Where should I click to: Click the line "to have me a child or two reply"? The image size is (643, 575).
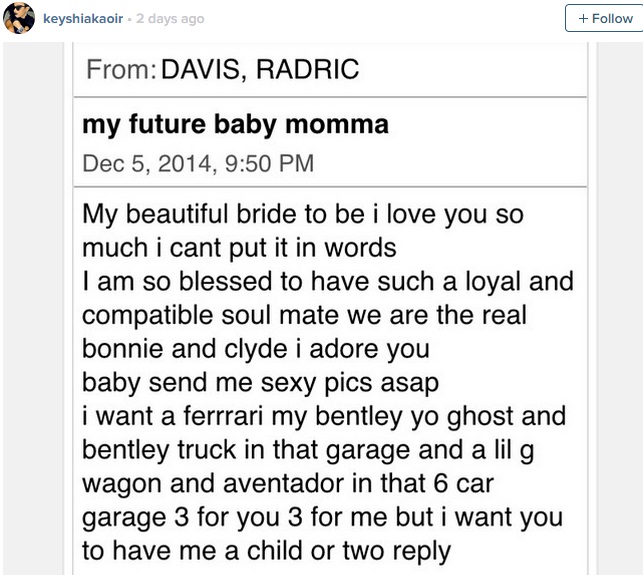click(266, 551)
